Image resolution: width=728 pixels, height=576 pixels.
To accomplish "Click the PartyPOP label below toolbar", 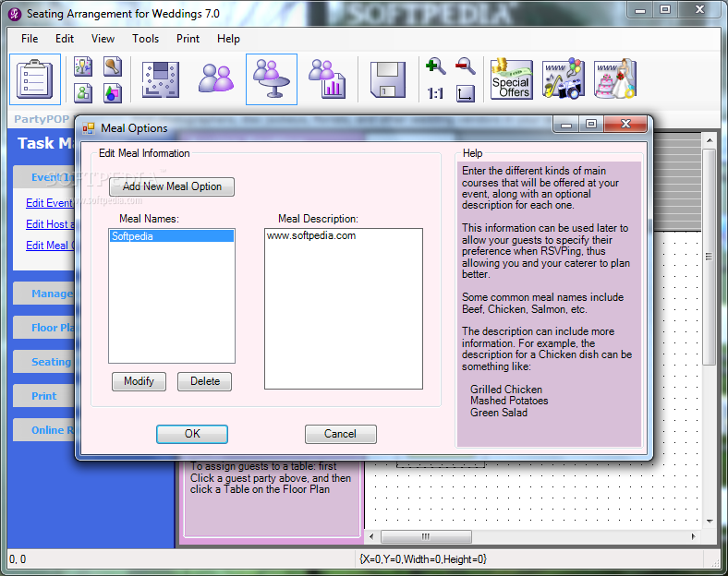I will [42, 119].
